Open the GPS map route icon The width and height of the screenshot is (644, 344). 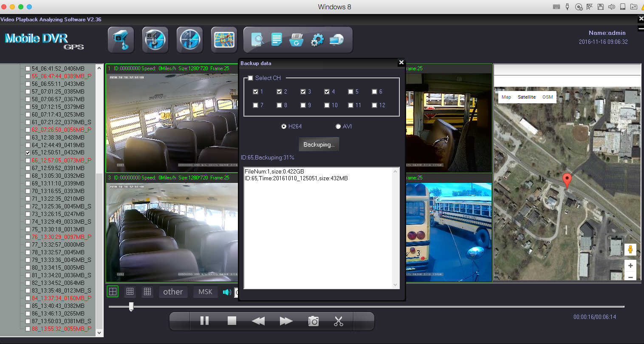click(x=224, y=40)
